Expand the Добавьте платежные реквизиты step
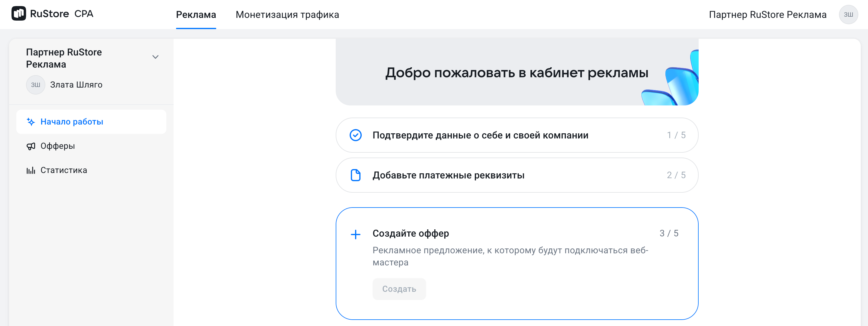 click(517, 175)
